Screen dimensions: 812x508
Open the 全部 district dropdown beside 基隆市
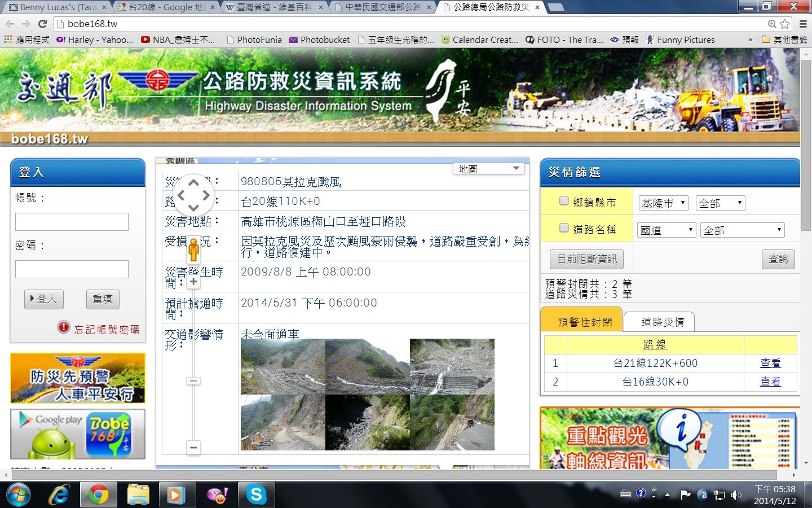pos(721,203)
